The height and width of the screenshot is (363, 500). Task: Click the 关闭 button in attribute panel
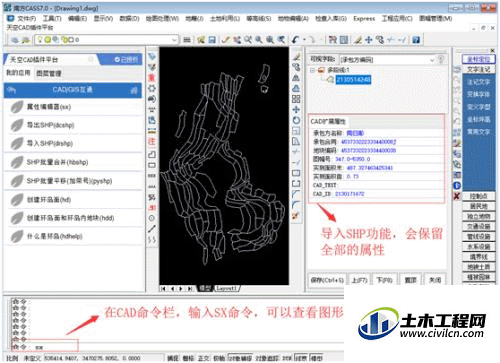[435, 280]
